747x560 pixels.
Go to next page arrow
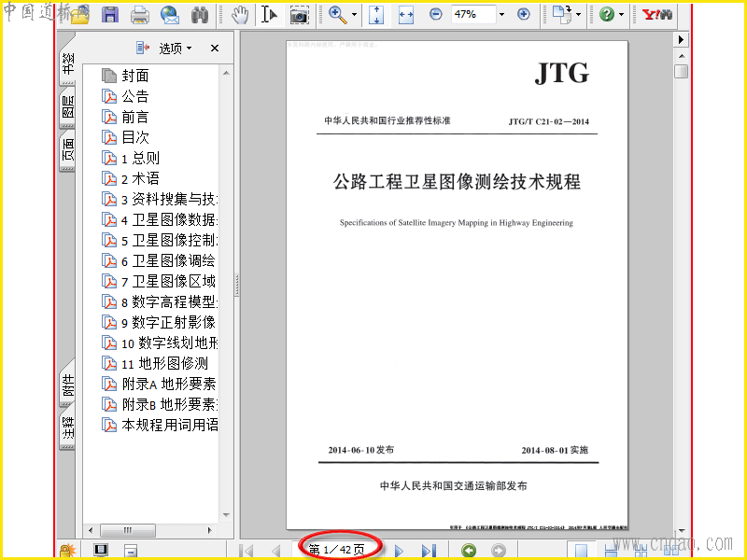pos(400,551)
